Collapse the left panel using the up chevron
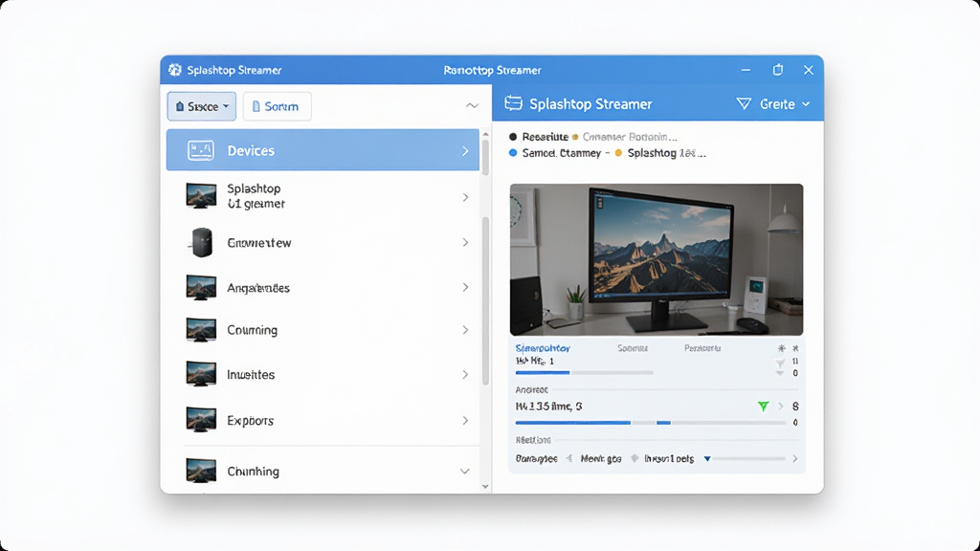The image size is (980, 551). click(472, 105)
